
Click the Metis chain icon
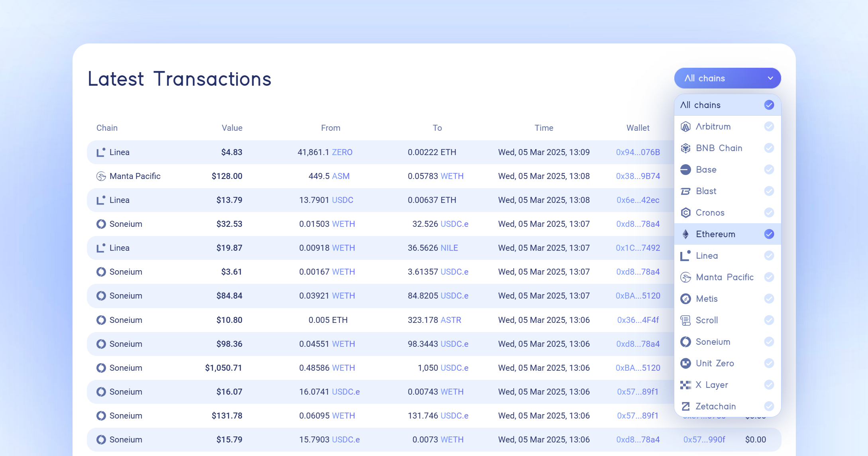tap(685, 299)
